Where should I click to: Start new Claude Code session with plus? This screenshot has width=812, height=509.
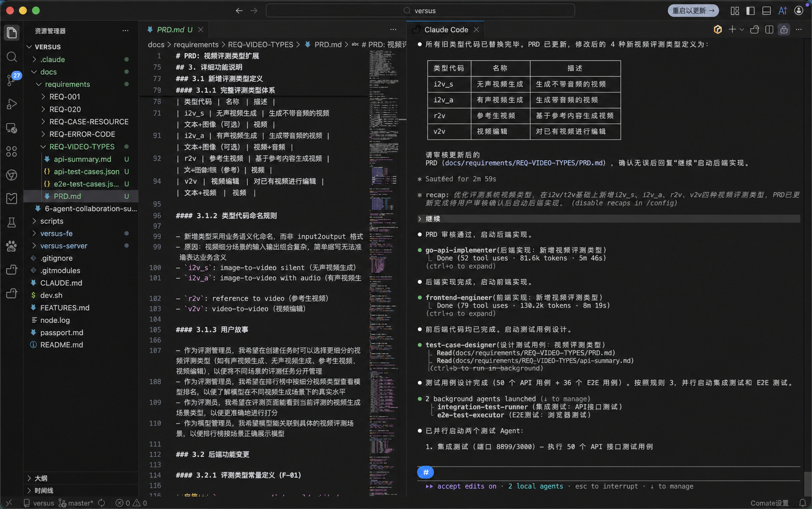pyautogui.click(x=732, y=30)
